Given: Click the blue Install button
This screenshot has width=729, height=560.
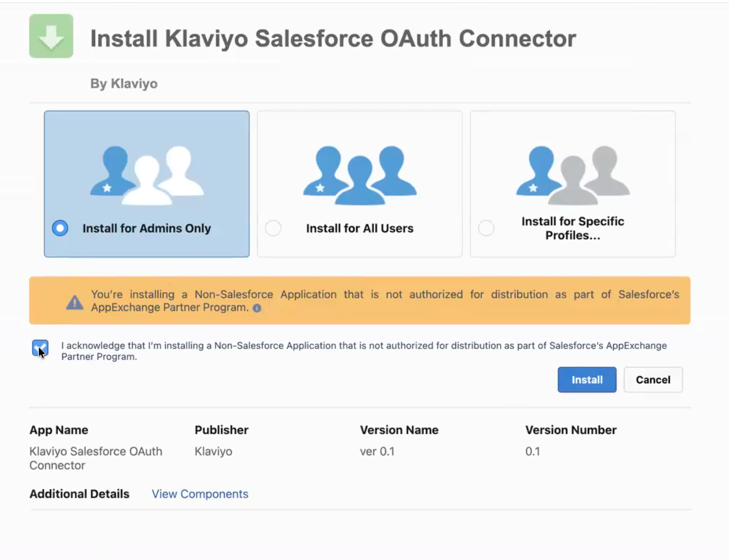Looking at the screenshot, I should tap(587, 380).
